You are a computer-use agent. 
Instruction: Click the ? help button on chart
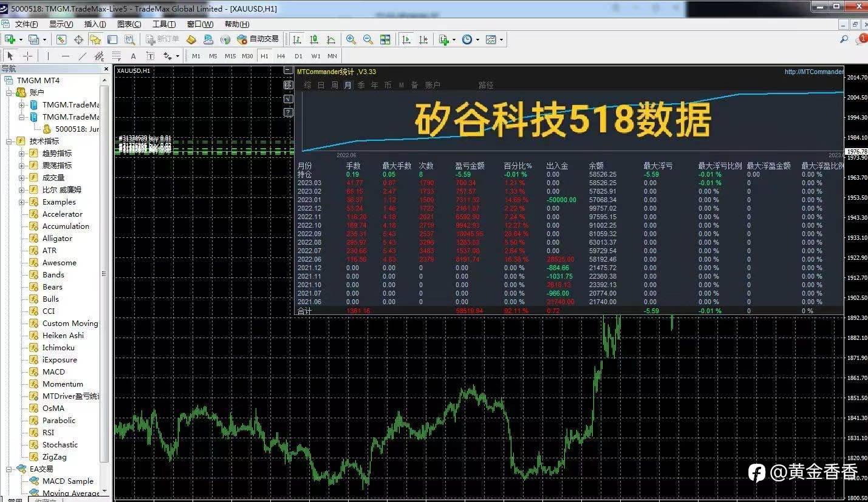pyautogui.click(x=289, y=112)
